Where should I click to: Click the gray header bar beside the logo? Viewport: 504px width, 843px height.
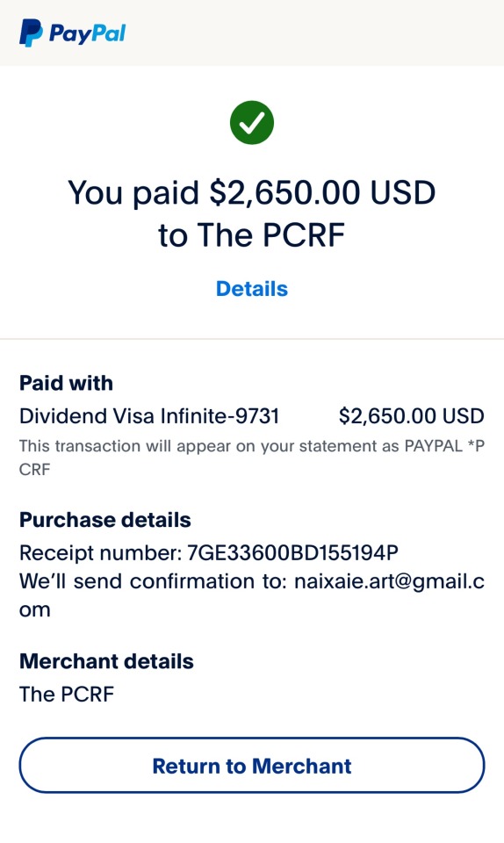click(x=315, y=32)
